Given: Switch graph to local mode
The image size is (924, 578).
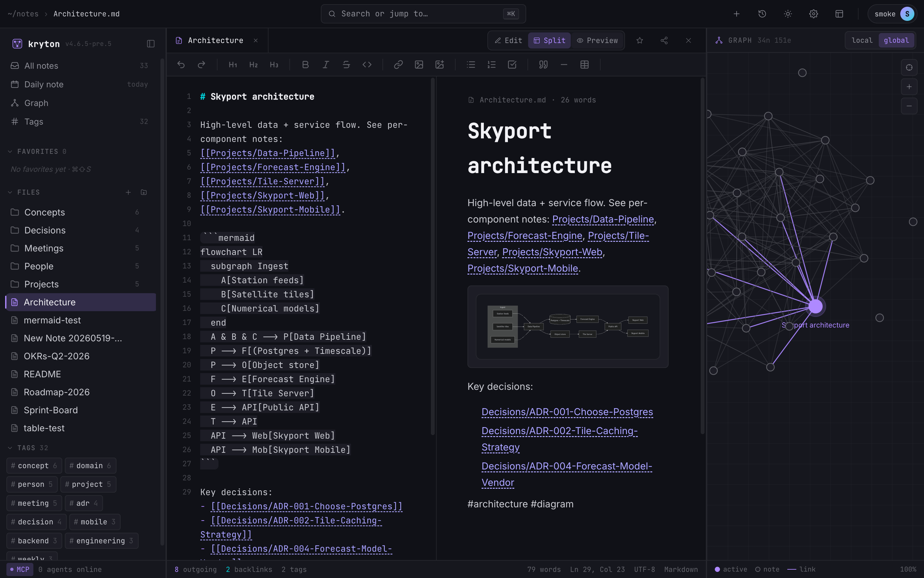Looking at the screenshot, I should pos(862,40).
